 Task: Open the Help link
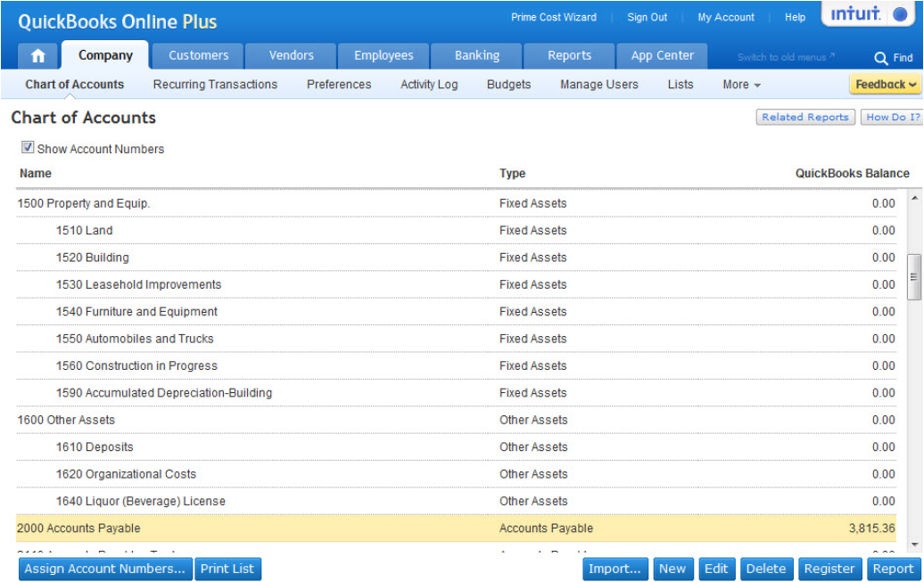(x=795, y=17)
